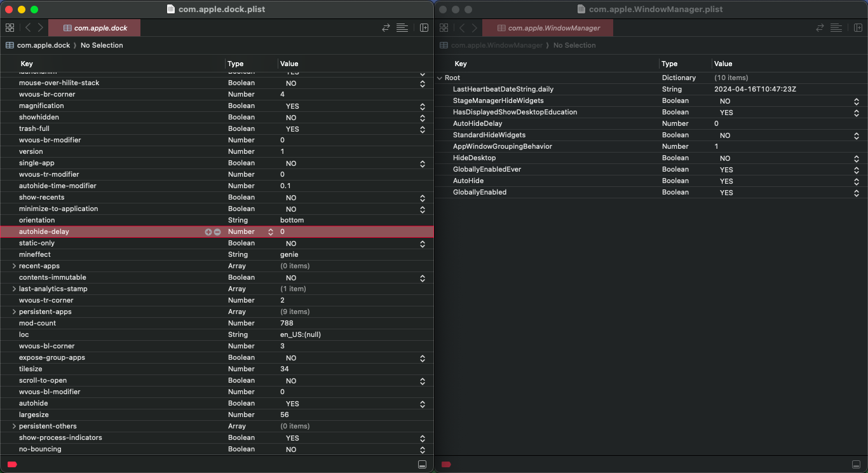868x473 pixels.
Task: Open related items grid icon in dock.plist window
Action: click(10, 28)
